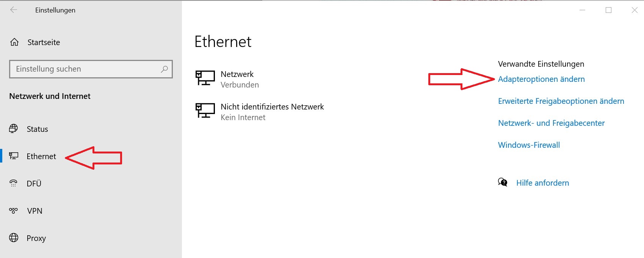
Task: Maximize the Einstellungen window
Action: point(608,10)
